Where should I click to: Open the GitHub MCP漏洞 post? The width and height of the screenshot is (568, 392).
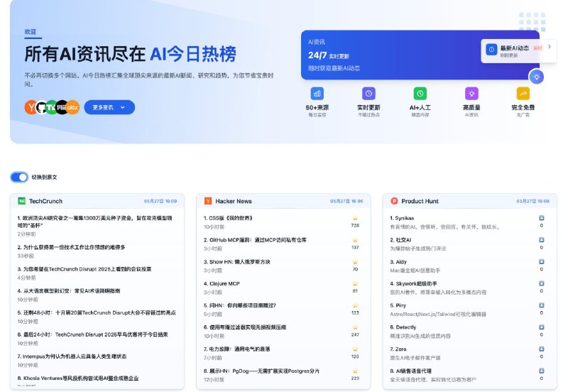coord(255,240)
